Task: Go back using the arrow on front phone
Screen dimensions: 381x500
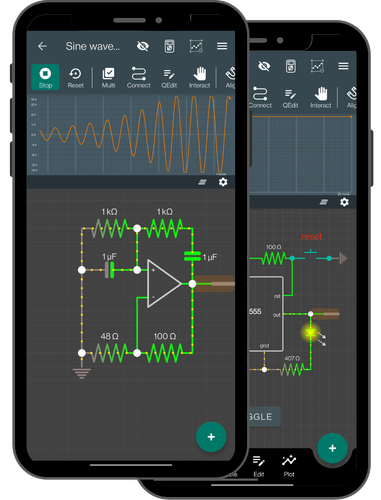Action: [42, 46]
